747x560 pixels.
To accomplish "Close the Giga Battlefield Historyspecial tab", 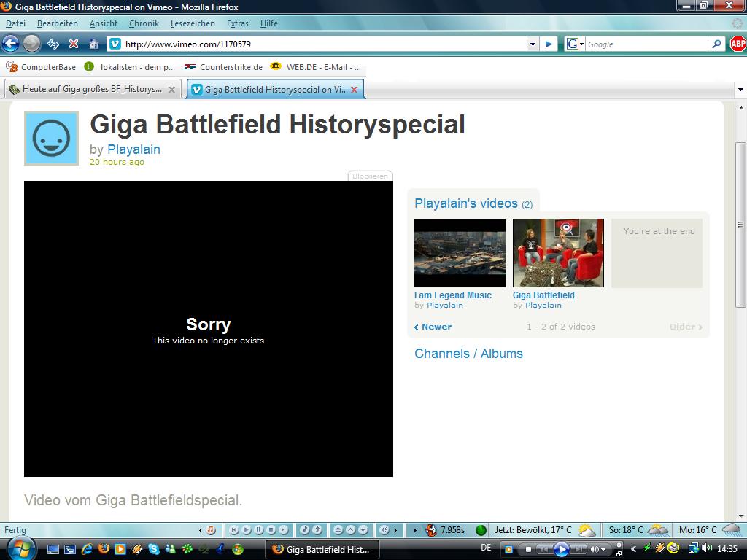I will 354,90.
